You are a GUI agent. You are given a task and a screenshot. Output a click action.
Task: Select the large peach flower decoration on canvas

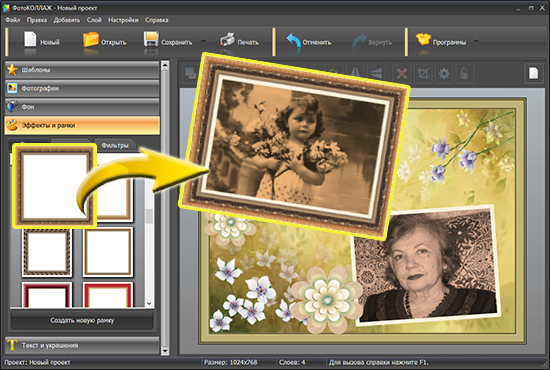[x=327, y=300]
